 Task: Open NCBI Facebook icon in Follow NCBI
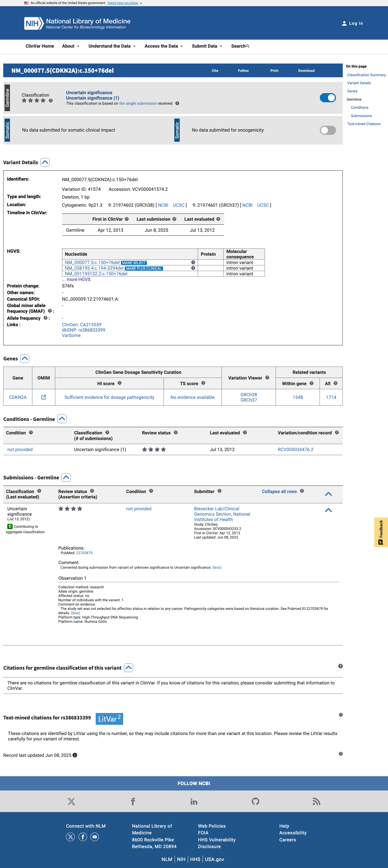[x=133, y=801]
